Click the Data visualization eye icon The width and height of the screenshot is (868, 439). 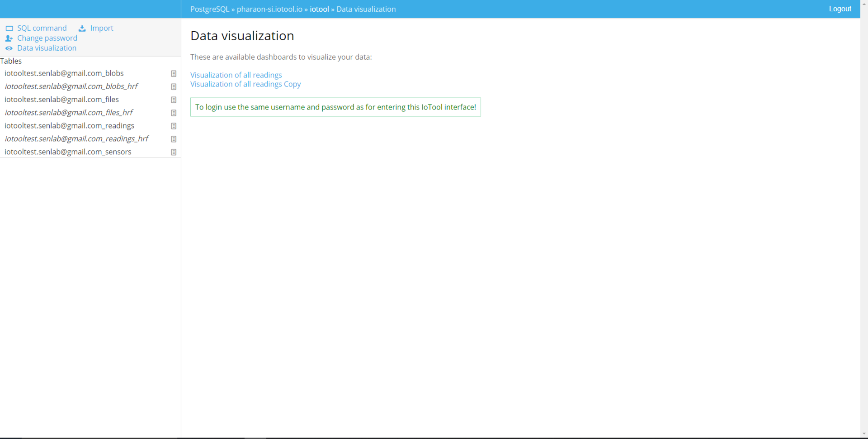point(9,48)
